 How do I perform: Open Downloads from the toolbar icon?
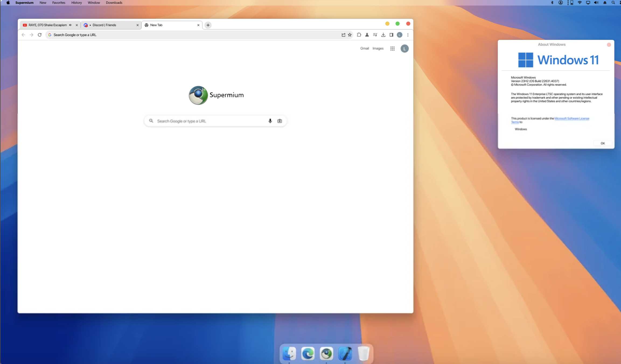pyautogui.click(x=383, y=34)
